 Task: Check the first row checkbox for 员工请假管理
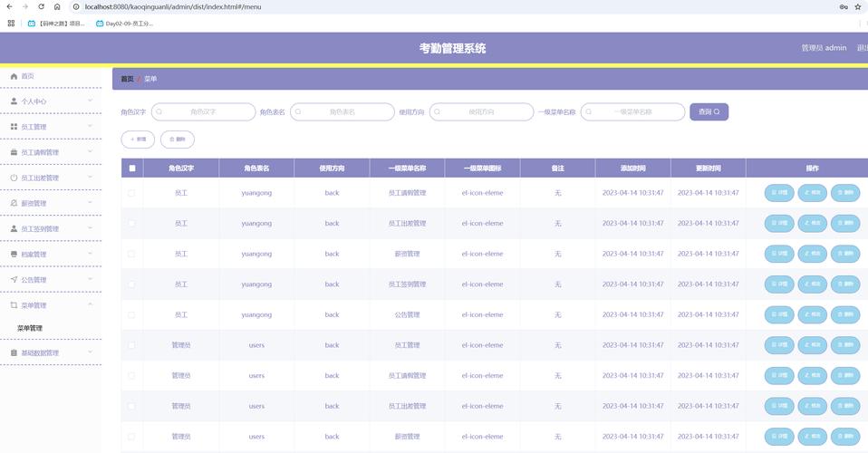131,193
